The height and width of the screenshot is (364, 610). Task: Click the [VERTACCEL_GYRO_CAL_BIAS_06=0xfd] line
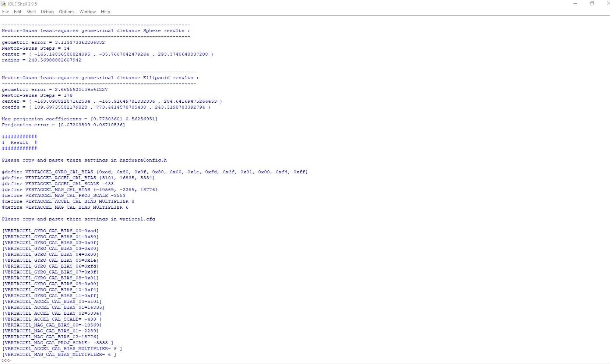[x=50, y=266]
